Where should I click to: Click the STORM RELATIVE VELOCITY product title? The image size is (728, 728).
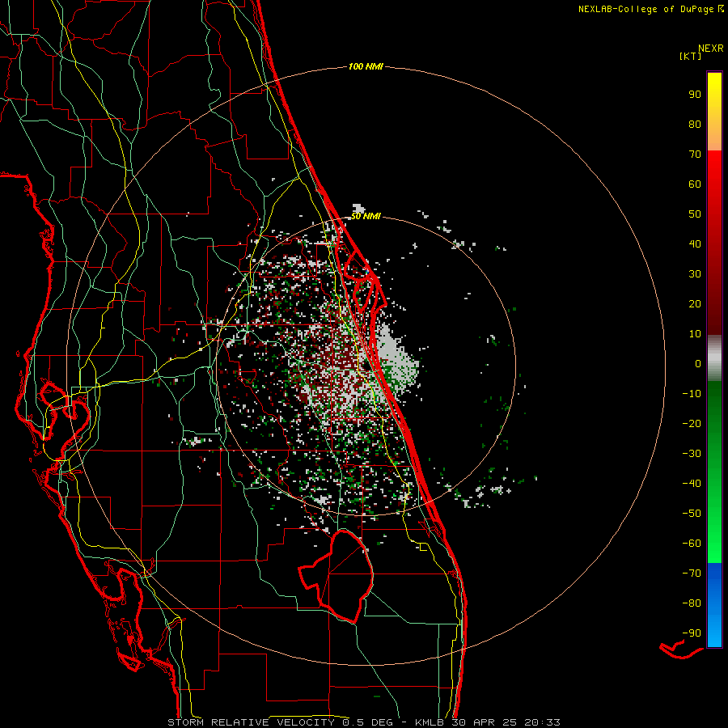(251, 722)
